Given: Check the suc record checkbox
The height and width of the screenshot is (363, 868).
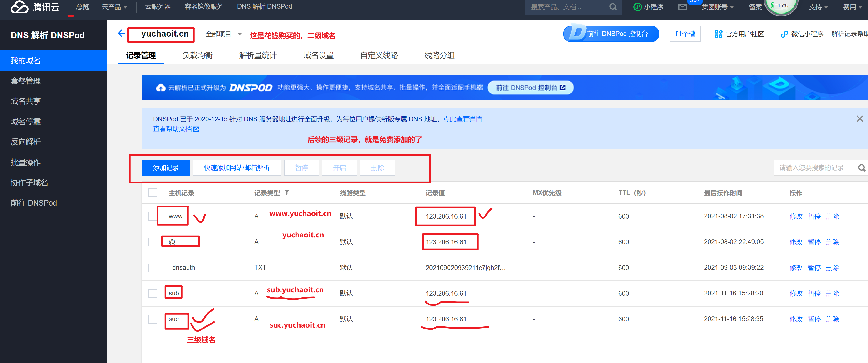Looking at the screenshot, I should 153,319.
